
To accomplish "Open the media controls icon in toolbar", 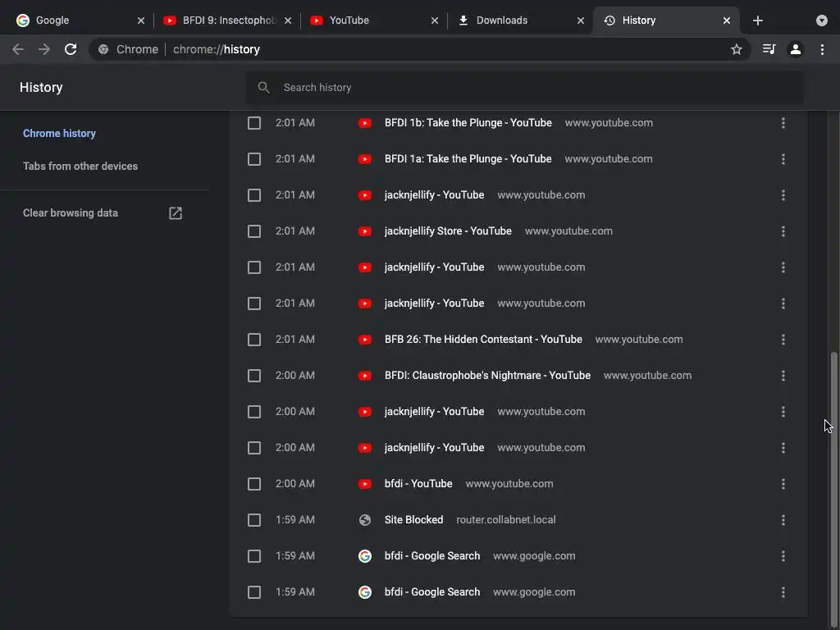I will [x=769, y=49].
